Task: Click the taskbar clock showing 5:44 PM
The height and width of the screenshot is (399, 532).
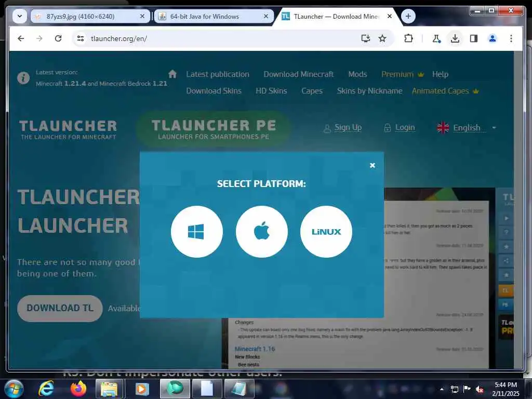Action: click(506, 389)
